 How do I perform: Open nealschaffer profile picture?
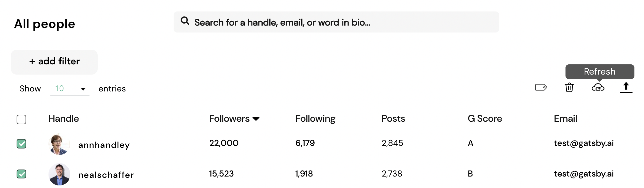pos(59,174)
